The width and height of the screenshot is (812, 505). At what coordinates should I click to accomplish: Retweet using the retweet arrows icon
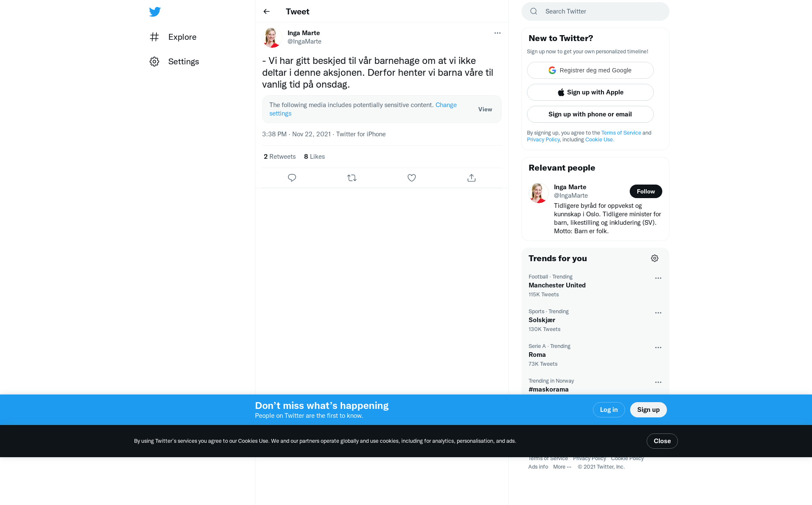(352, 178)
